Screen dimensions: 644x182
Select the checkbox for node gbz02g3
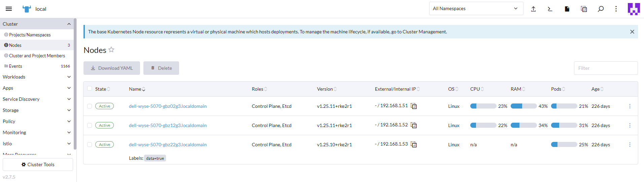coord(90,106)
